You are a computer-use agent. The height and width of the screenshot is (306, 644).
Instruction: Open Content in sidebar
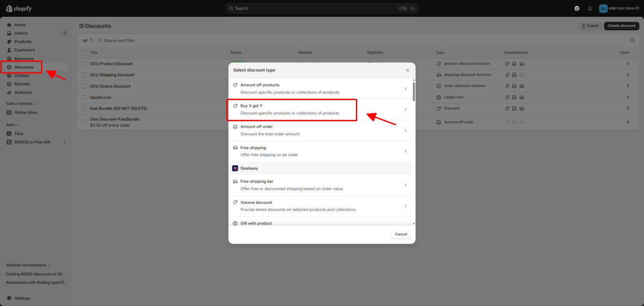pyautogui.click(x=22, y=76)
